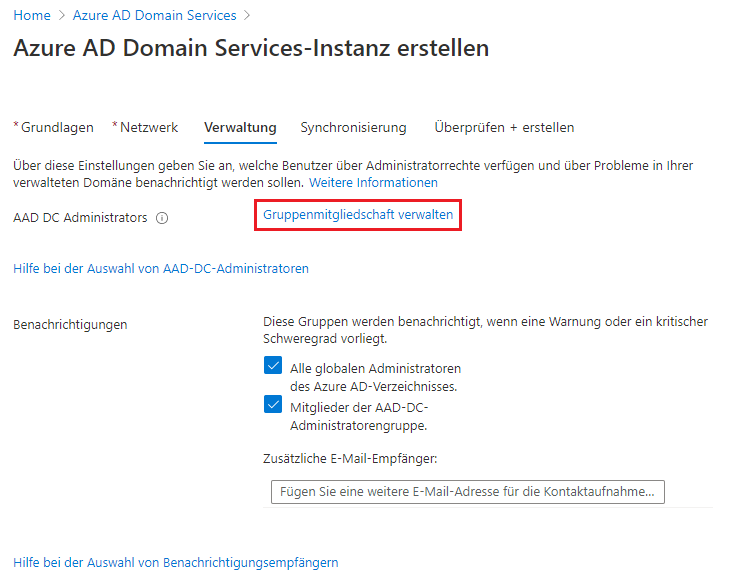The width and height of the screenshot is (736, 585).
Task: Select the Verwaltung tab
Action: [x=240, y=127]
